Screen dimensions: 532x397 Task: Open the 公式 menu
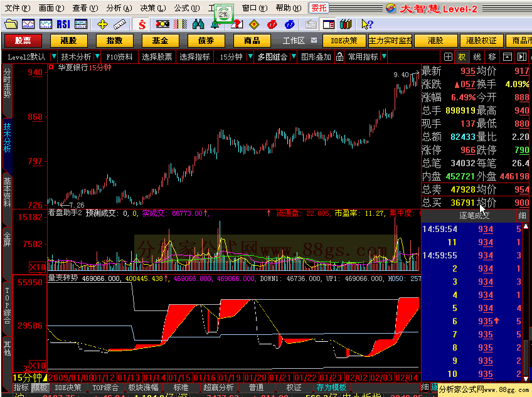click(187, 8)
